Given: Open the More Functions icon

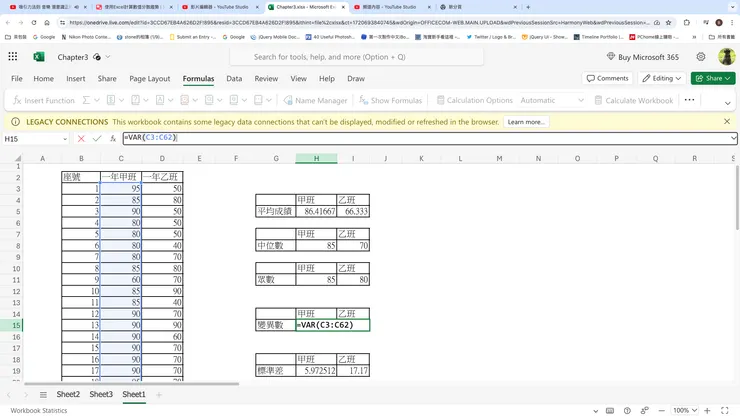Looking at the screenshot, I should click(x=258, y=100).
